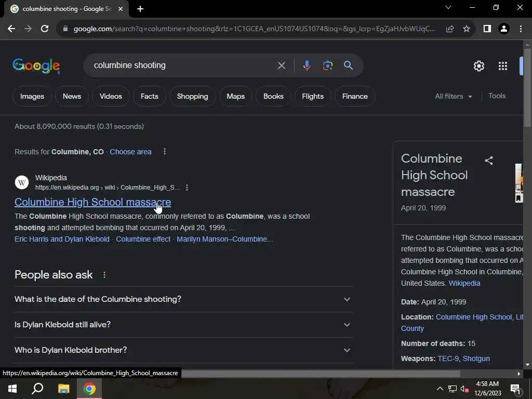Switch to Videos results tab
532x399 pixels.
[111, 96]
